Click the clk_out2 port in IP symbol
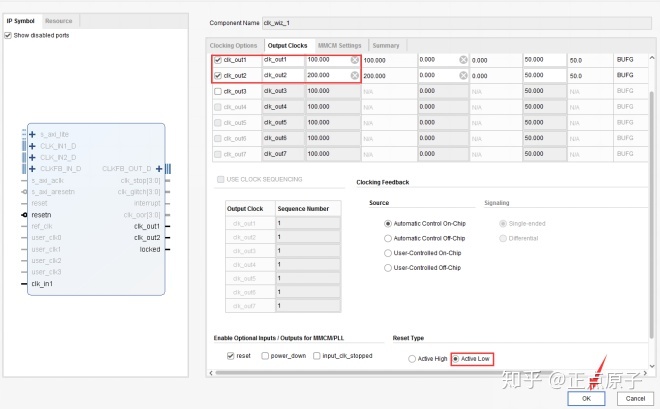 click(x=147, y=238)
